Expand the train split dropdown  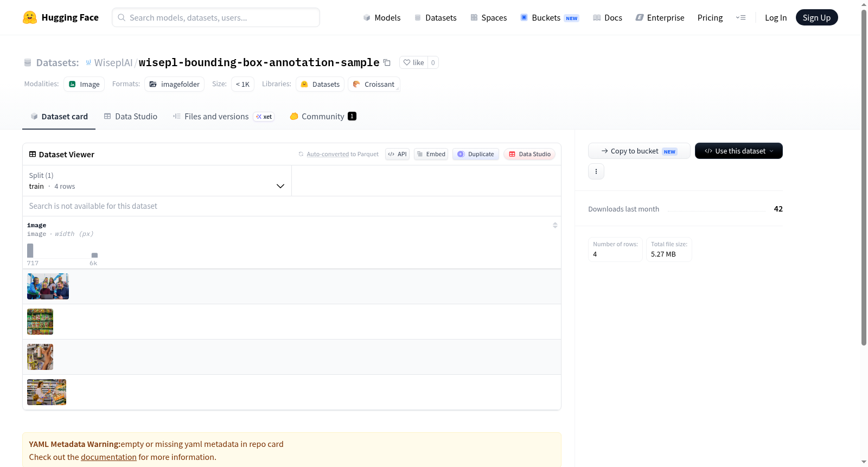point(157,181)
